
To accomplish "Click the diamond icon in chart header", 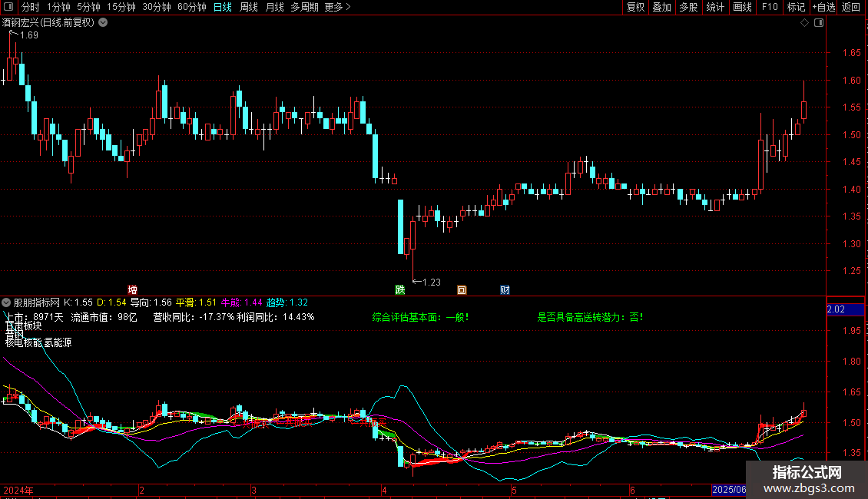I will 804,23.
